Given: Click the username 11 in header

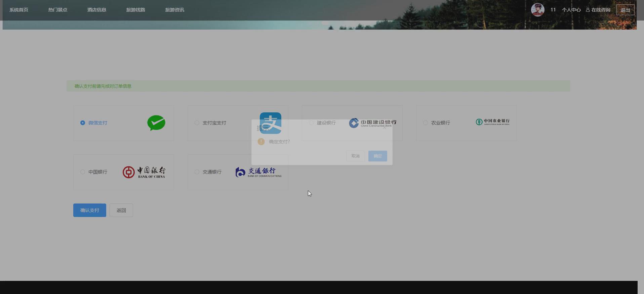Looking at the screenshot, I should pyautogui.click(x=553, y=10).
